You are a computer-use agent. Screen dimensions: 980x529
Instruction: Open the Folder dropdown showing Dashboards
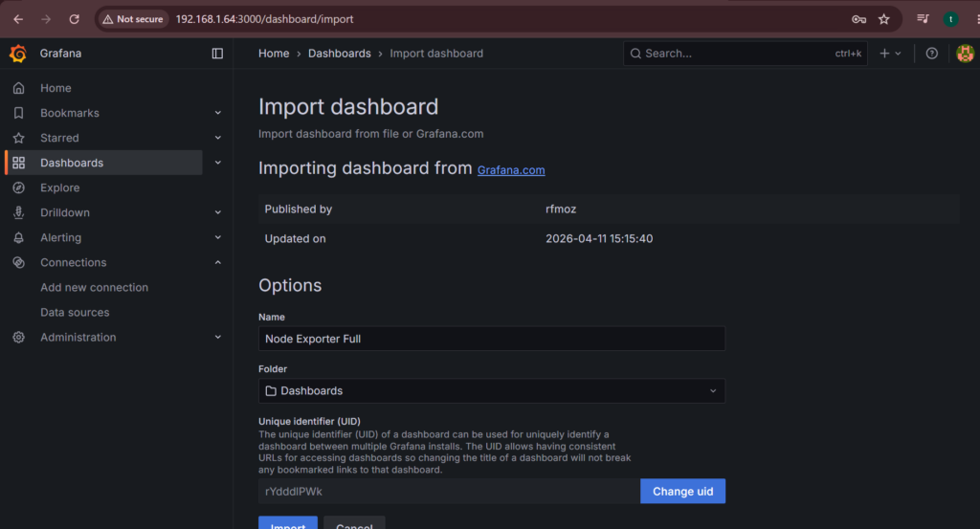(492, 391)
